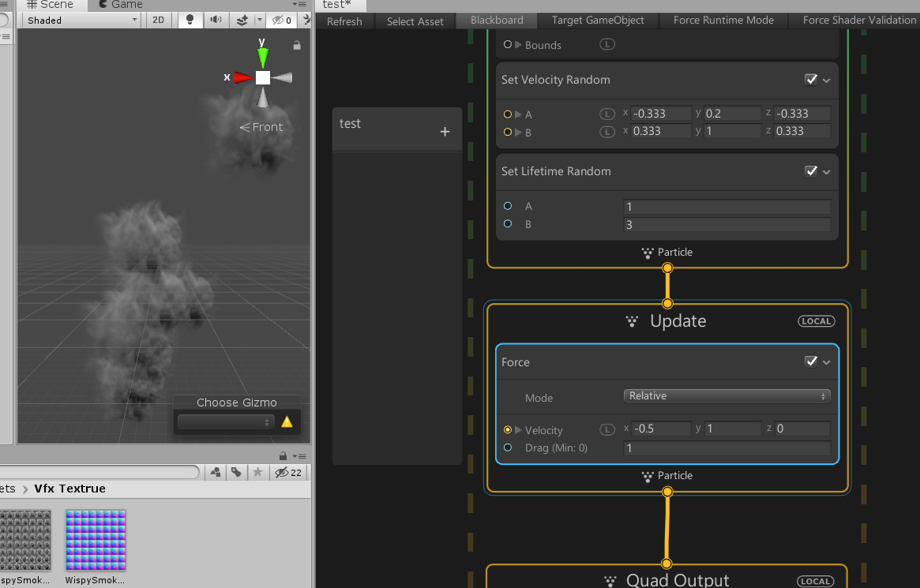Screen dimensions: 920x588
Task: Click lifetime A value field
Action: [727, 206]
